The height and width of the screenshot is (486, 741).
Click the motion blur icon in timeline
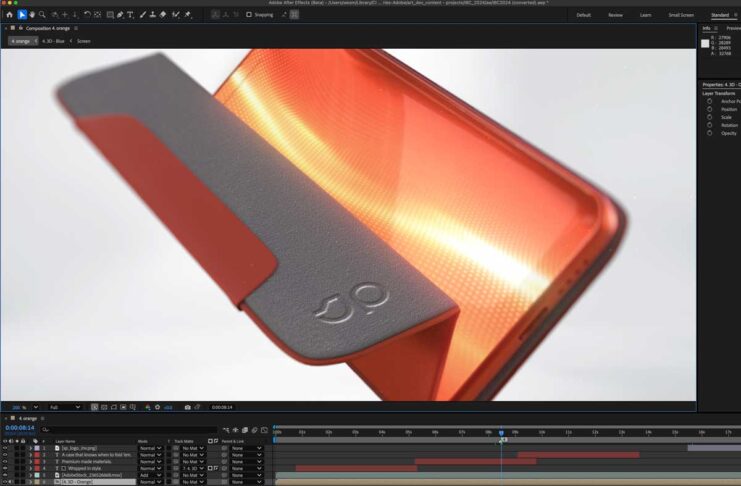point(255,430)
